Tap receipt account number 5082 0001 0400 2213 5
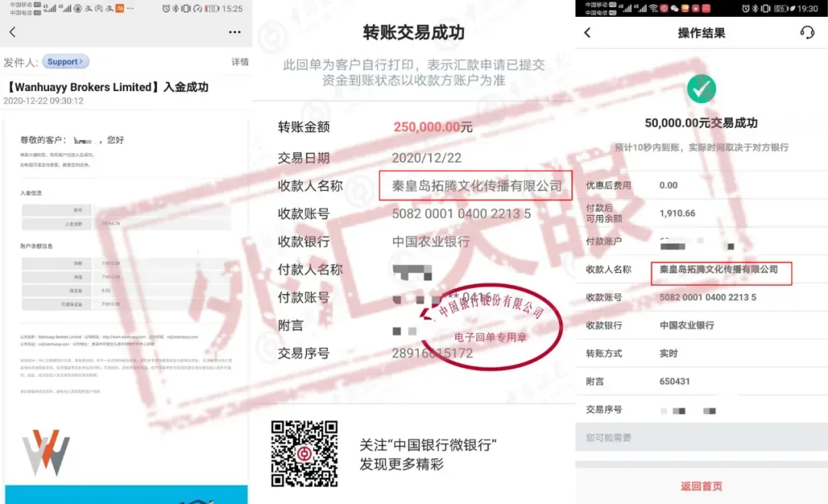The image size is (828, 504). point(461,214)
